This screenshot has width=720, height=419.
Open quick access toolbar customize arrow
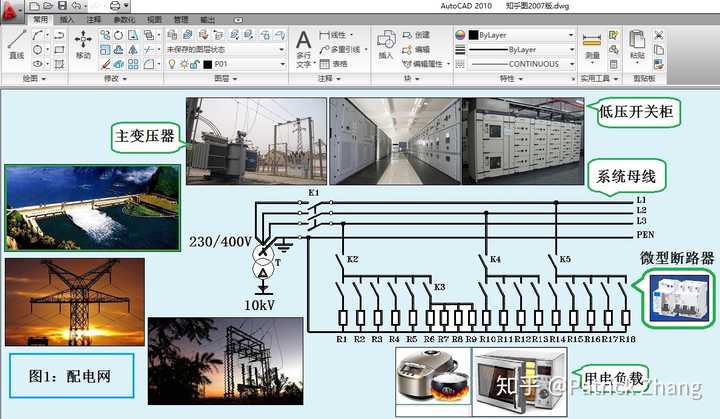tap(126, 6)
